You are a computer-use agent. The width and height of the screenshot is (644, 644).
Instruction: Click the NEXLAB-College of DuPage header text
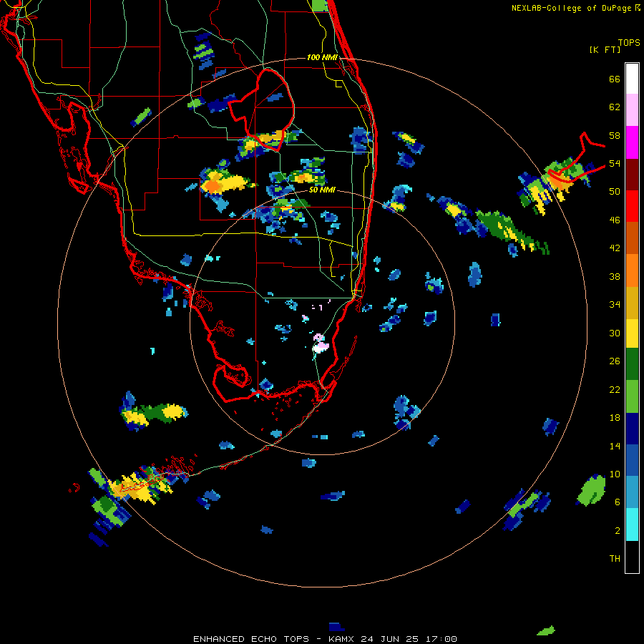(576, 8)
